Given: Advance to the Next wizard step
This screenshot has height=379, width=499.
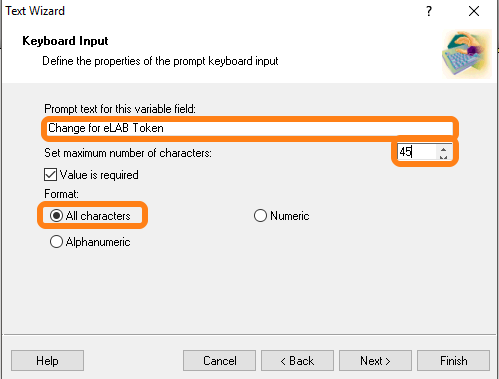Looking at the screenshot, I should click(376, 361).
